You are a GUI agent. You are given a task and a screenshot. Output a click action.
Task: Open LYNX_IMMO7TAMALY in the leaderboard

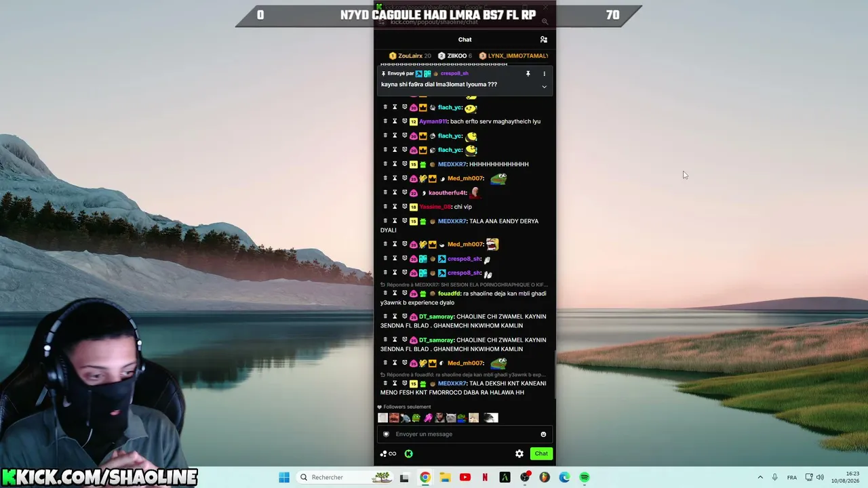(x=513, y=56)
